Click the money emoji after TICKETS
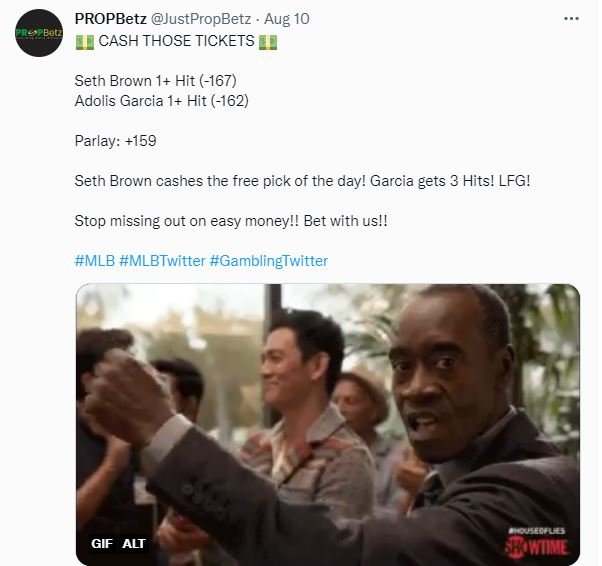 pyautogui.click(x=268, y=41)
